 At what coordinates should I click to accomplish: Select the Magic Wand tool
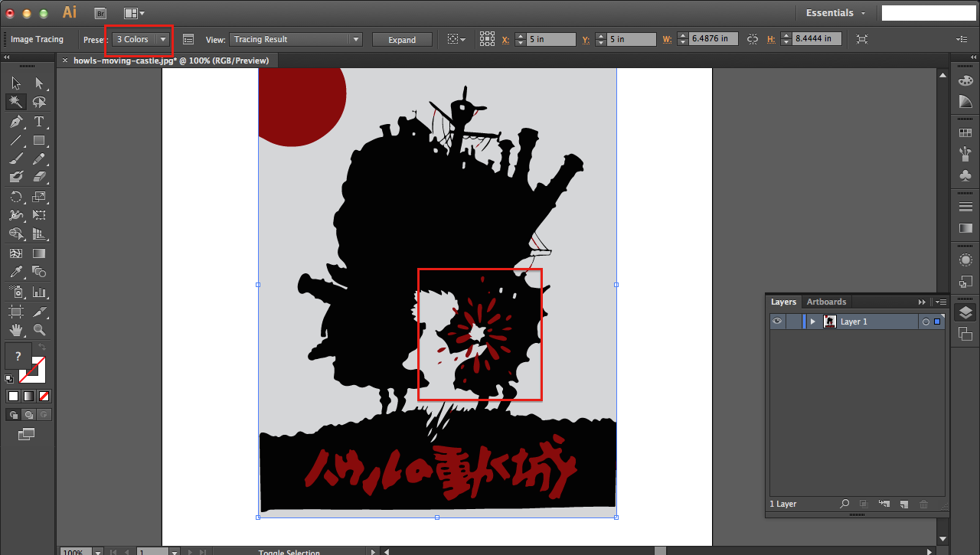tap(16, 102)
